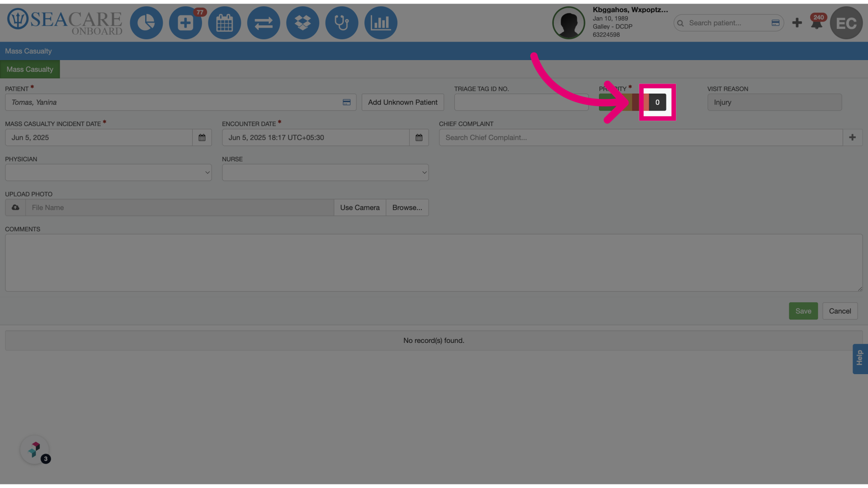Click the 'No record(s) found.' message

pos(434,340)
